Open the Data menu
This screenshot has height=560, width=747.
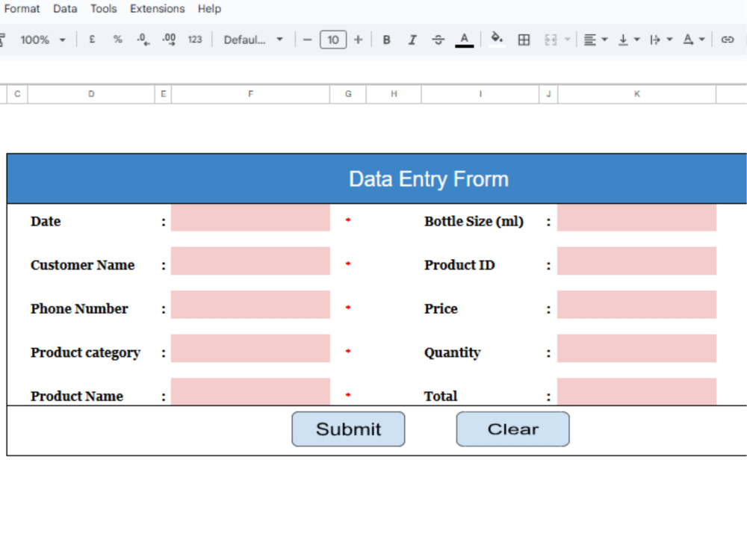click(65, 8)
